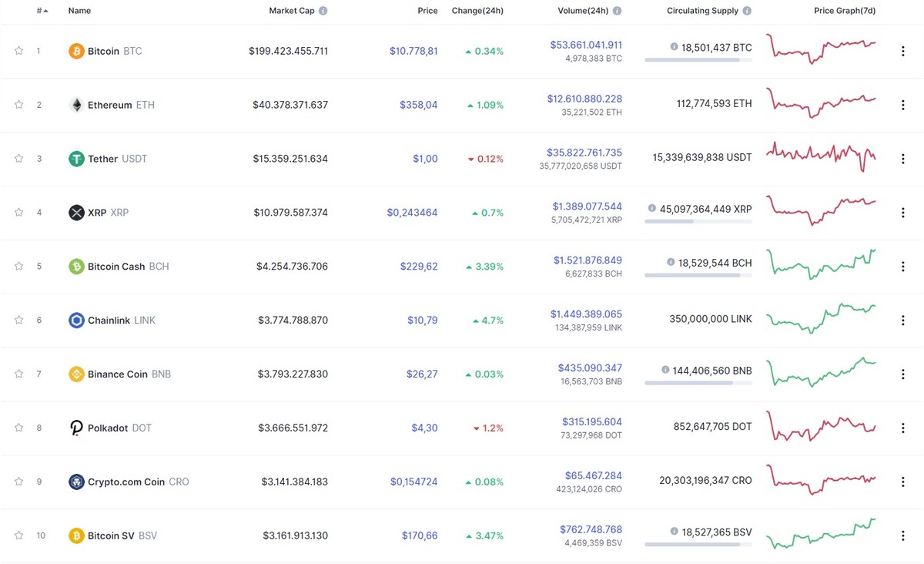The image size is (924, 564).
Task: Click the Tether USDT logo icon
Action: [x=76, y=159]
